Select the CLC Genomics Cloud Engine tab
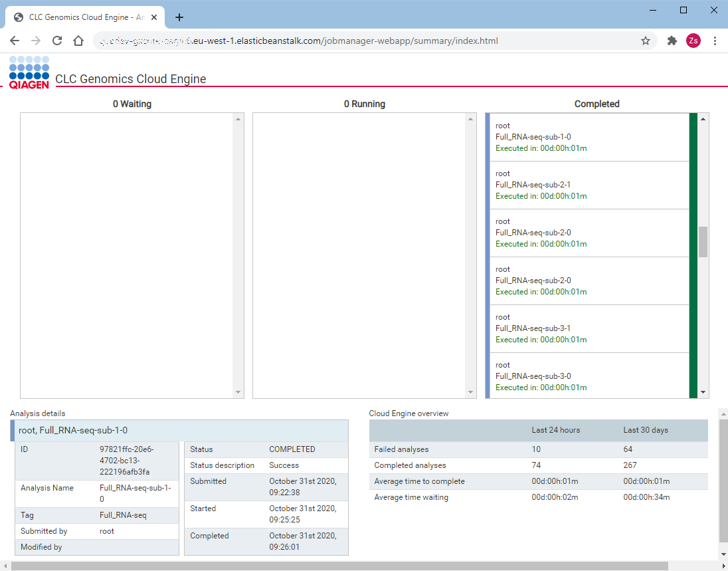The width and height of the screenshot is (728, 571). (85, 17)
